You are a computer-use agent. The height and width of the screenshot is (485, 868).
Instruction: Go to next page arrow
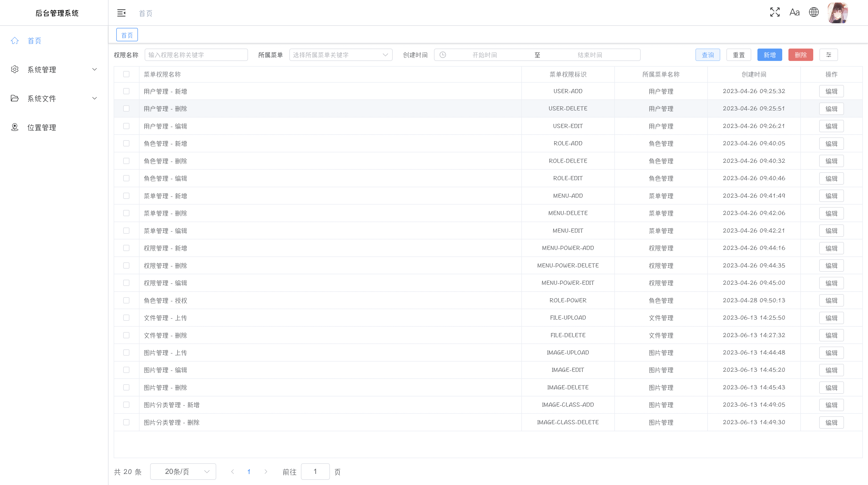[266, 472]
